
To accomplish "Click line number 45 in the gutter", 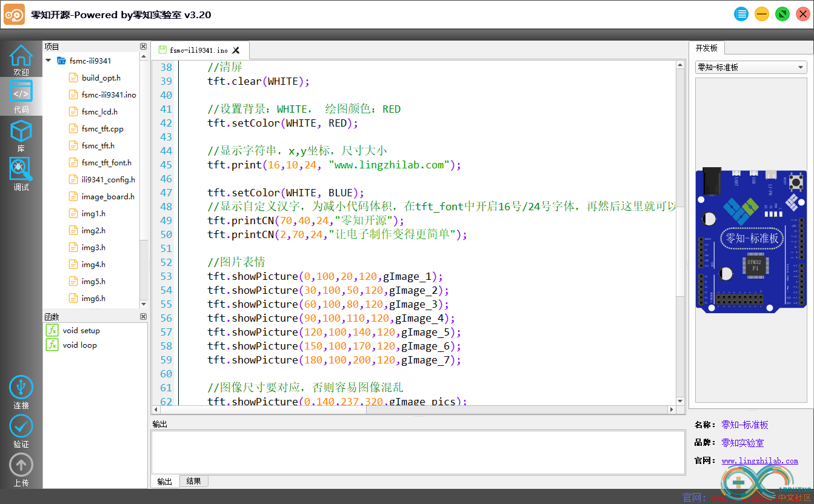I will 166,165.
